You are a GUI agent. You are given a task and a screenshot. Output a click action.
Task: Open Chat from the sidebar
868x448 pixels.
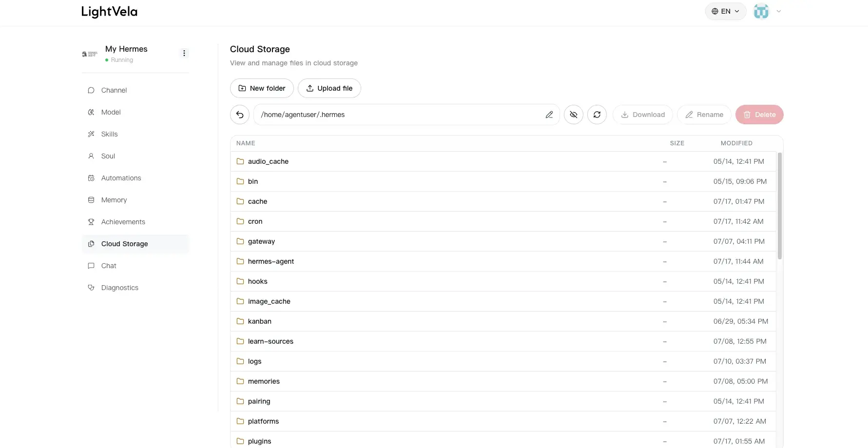(135, 266)
